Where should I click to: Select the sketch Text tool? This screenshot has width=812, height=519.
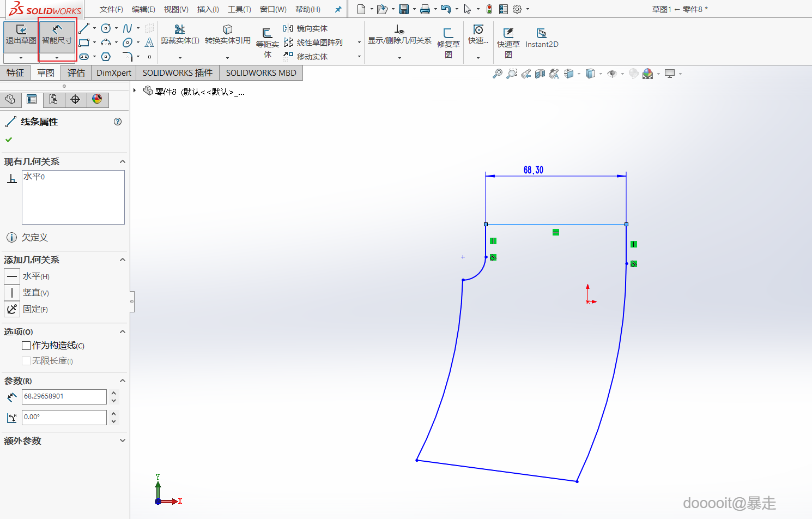tap(149, 43)
